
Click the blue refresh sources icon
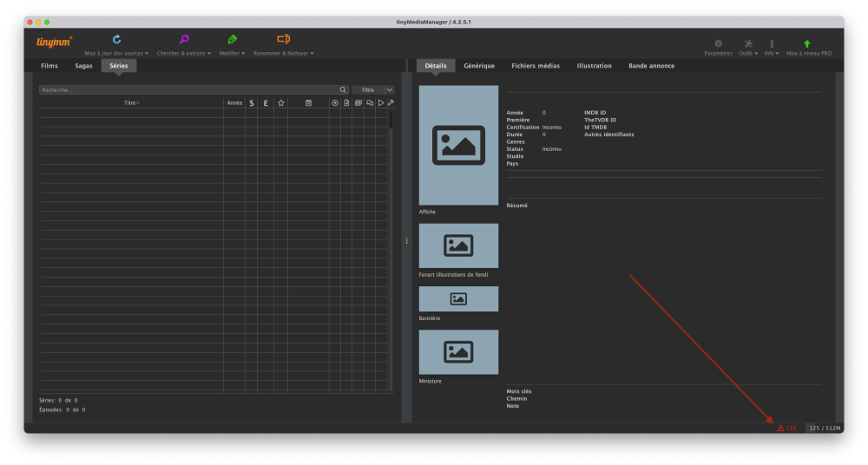click(x=116, y=40)
